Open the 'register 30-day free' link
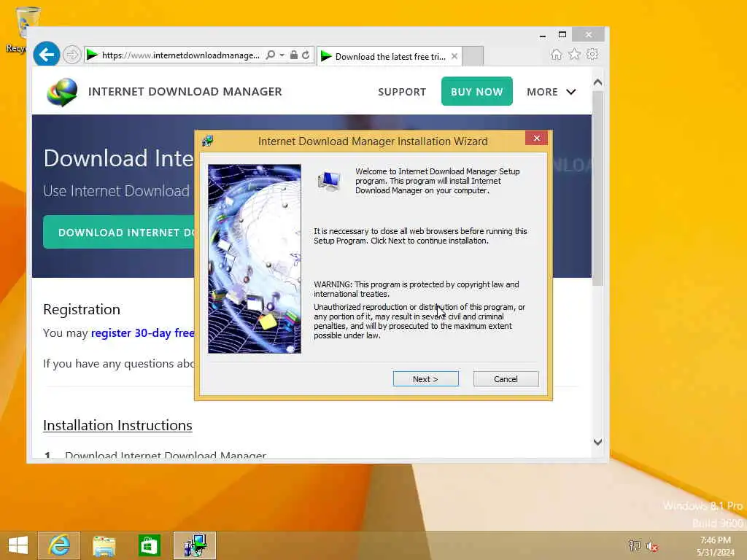747x560 pixels. click(x=142, y=332)
